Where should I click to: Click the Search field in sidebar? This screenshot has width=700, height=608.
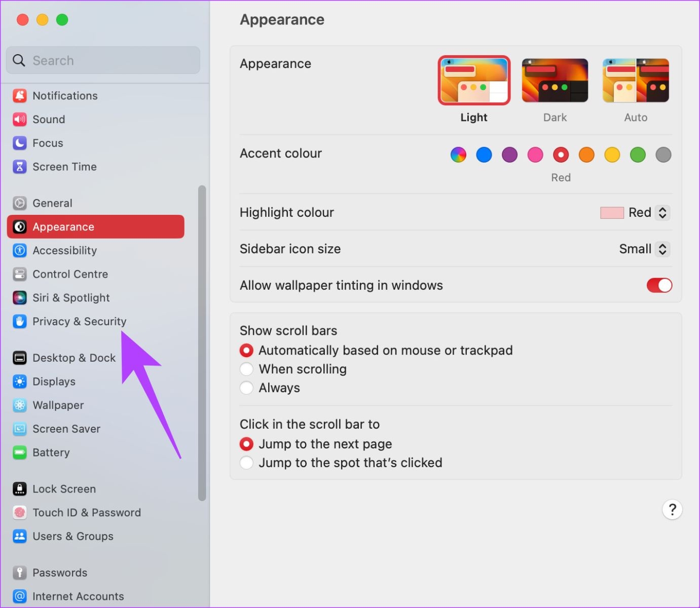(x=103, y=60)
